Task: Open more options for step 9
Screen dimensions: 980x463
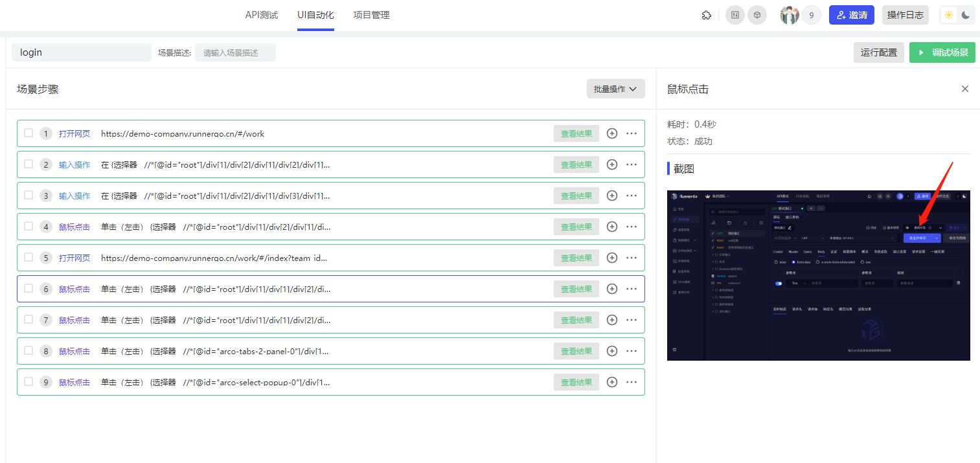Action: [632, 382]
